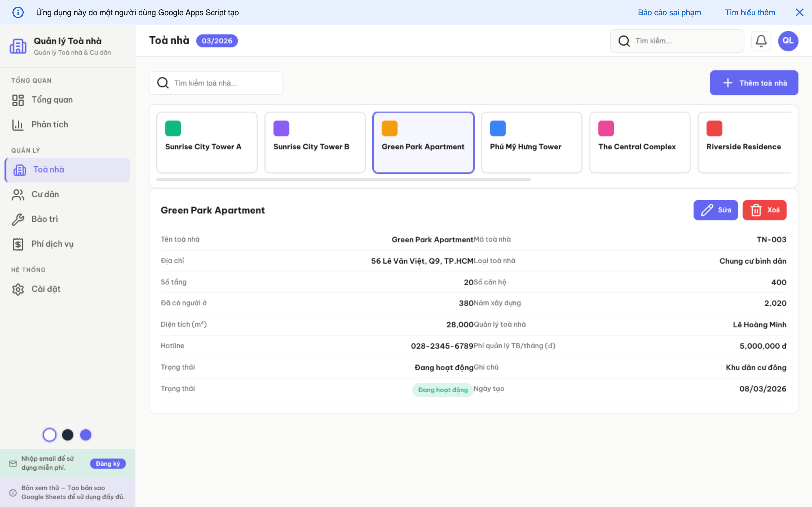Click the building logo icon in sidebar
The height and width of the screenshot is (507, 812).
tap(18, 46)
